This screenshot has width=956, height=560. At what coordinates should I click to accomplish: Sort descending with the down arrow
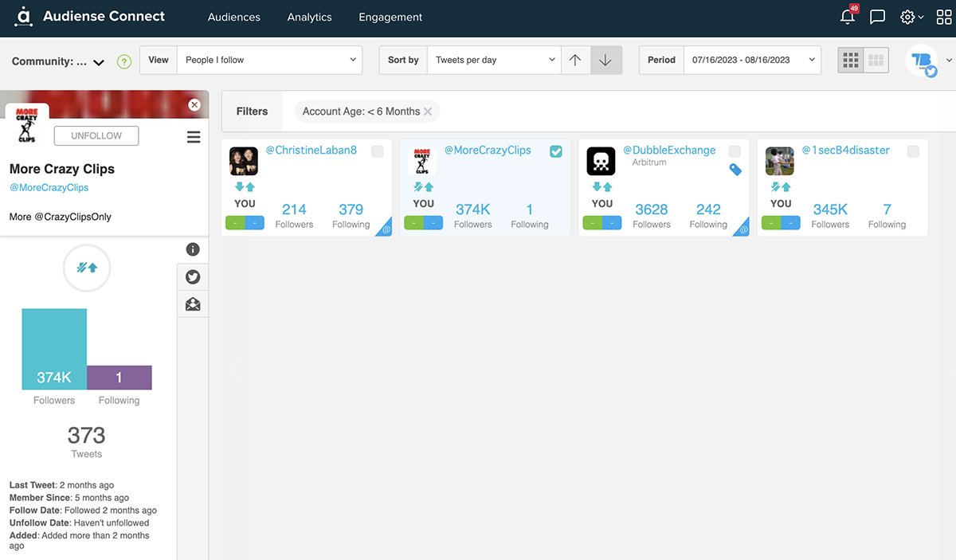pyautogui.click(x=605, y=60)
